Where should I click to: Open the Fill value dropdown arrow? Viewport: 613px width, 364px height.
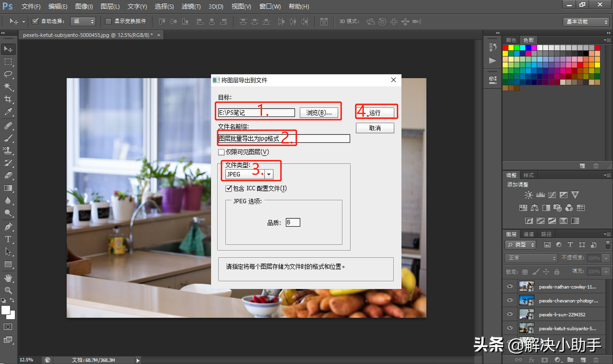[x=606, y=272]
